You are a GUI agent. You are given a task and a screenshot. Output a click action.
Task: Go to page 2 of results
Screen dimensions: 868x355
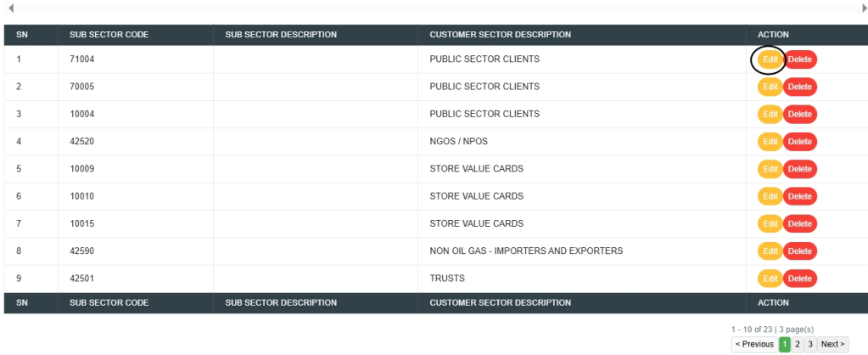[x=798, y=344]
